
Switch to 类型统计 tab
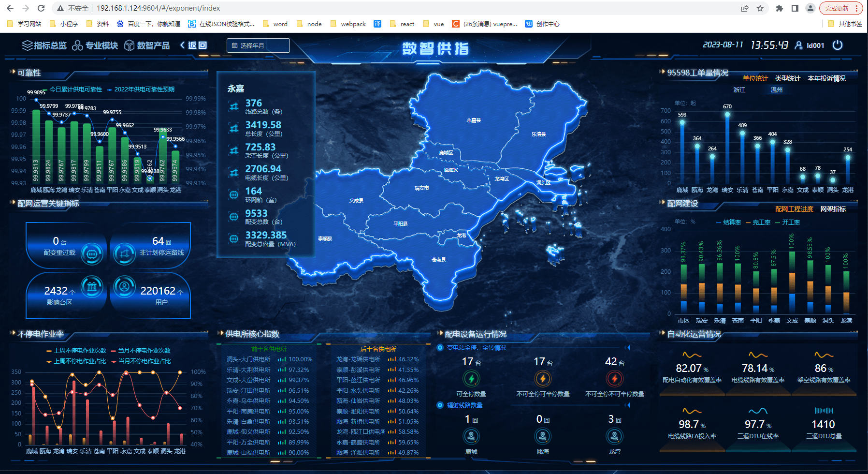point(788,78)
